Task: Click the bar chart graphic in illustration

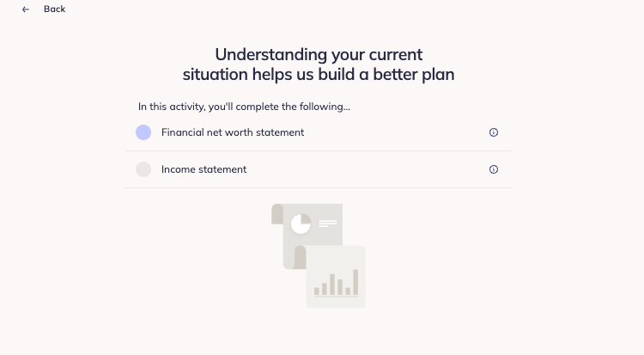Action: [336, 283]
